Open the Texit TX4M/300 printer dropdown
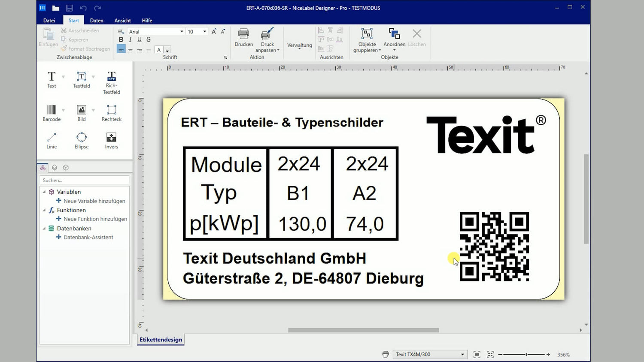Viewport: 644px width, 362px height. point(462,354)
